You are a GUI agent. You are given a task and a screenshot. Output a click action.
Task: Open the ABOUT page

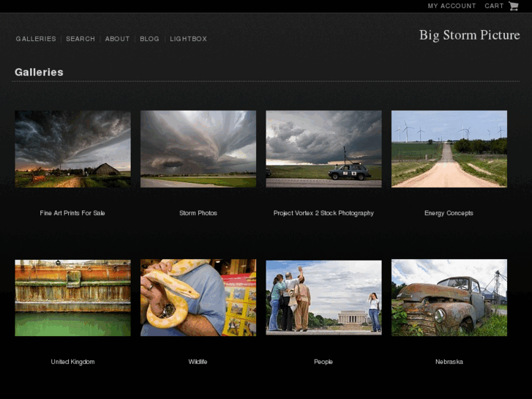tap(117, 39)
